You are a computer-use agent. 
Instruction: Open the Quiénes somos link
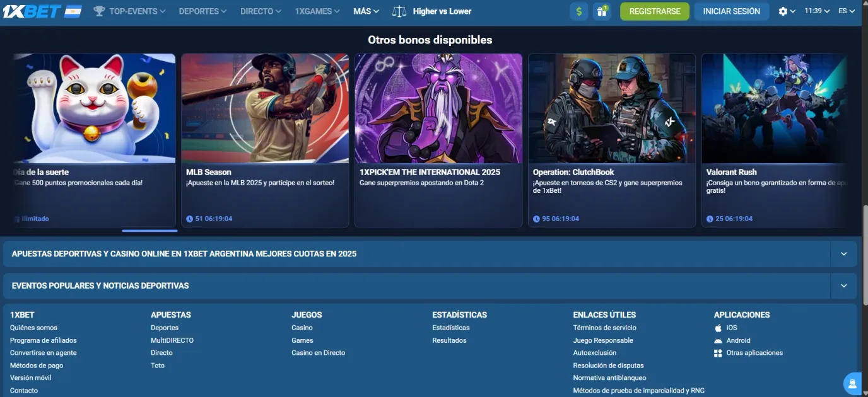33,328
